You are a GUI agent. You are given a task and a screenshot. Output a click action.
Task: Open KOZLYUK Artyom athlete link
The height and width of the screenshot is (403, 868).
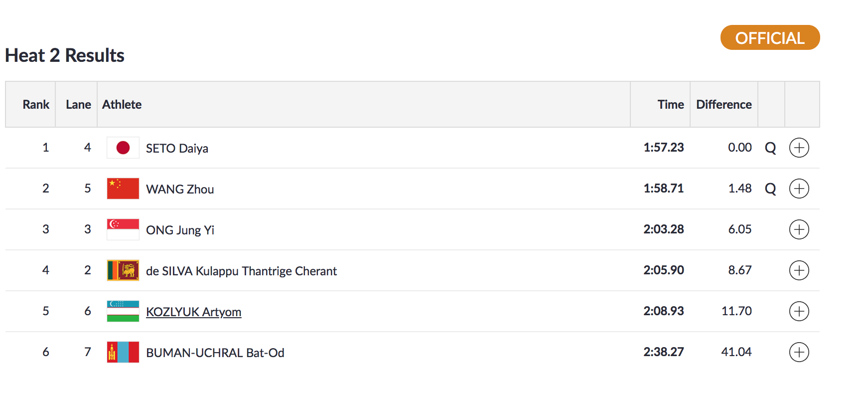pyautogui.click(x=193, y=312)
